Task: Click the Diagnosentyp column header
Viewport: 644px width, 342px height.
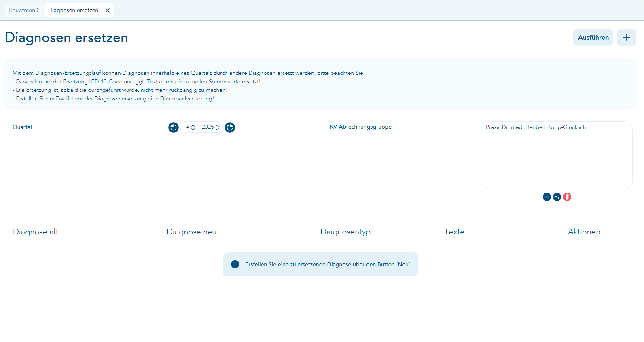Action: coord(345,232)
